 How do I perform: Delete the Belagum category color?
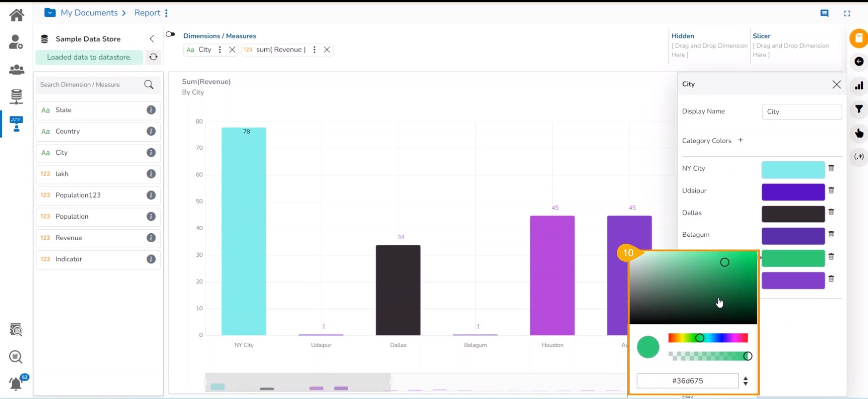pos(831,234)
